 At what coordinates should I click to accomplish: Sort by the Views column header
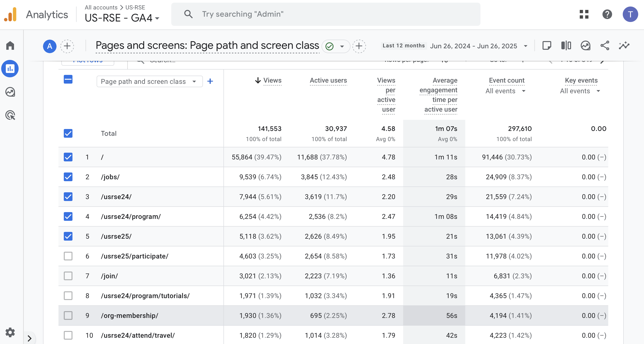point(272,80)
